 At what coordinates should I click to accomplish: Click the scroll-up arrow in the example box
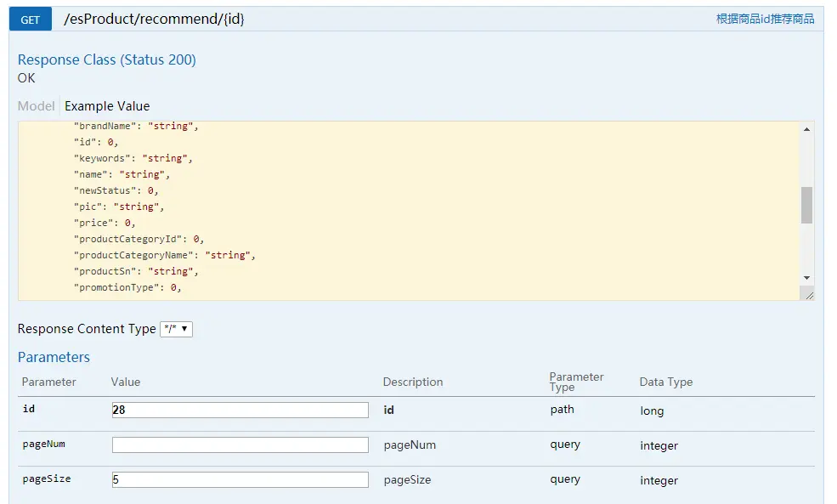[x=806, y=129]
